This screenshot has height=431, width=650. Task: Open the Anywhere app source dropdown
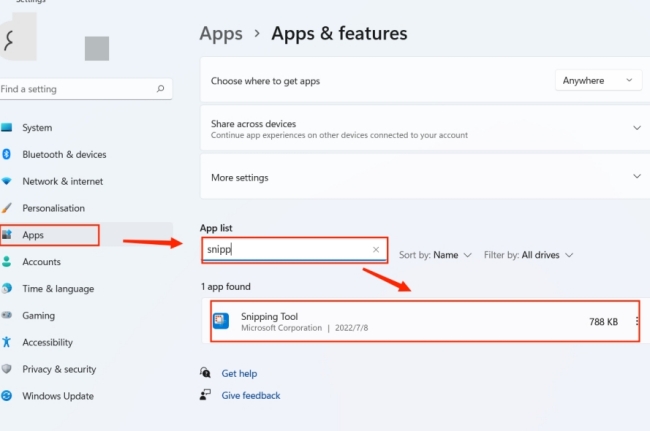pyautogui.click(x=598, y=80)
